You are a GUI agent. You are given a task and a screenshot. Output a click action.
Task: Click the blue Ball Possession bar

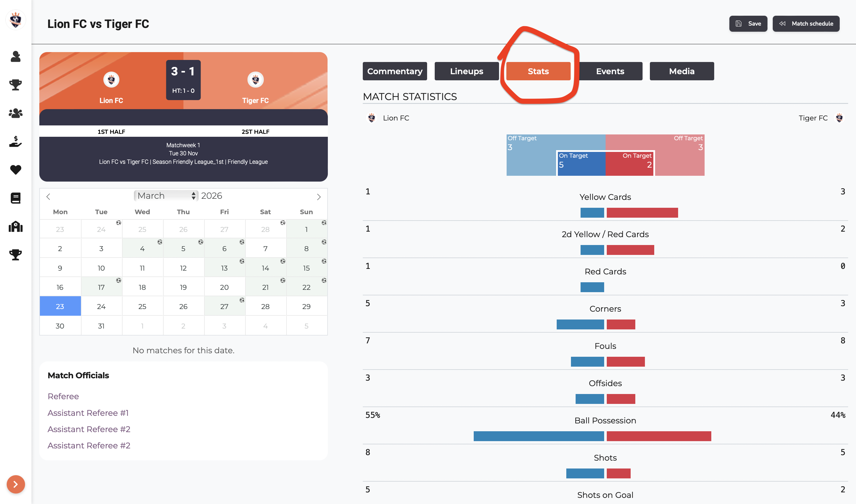538,436
